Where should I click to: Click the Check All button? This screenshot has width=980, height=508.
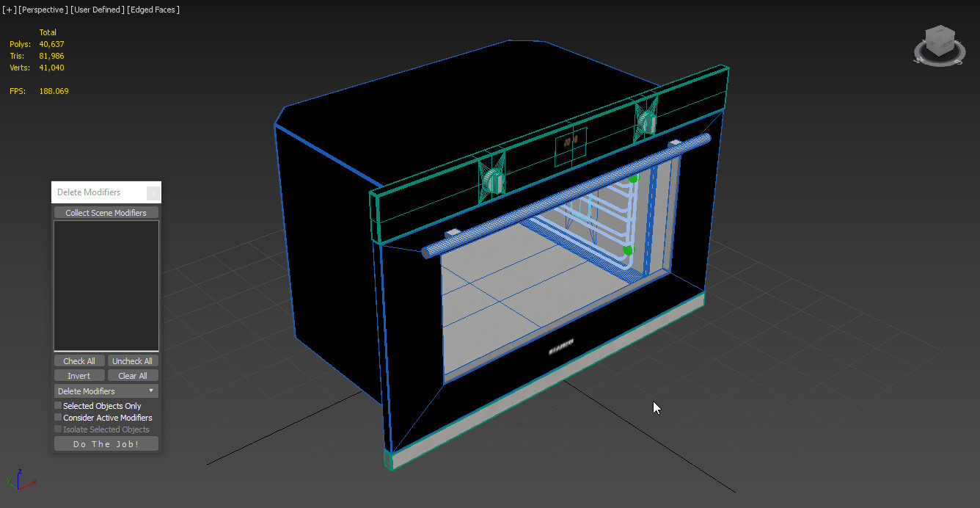(79, 360)
